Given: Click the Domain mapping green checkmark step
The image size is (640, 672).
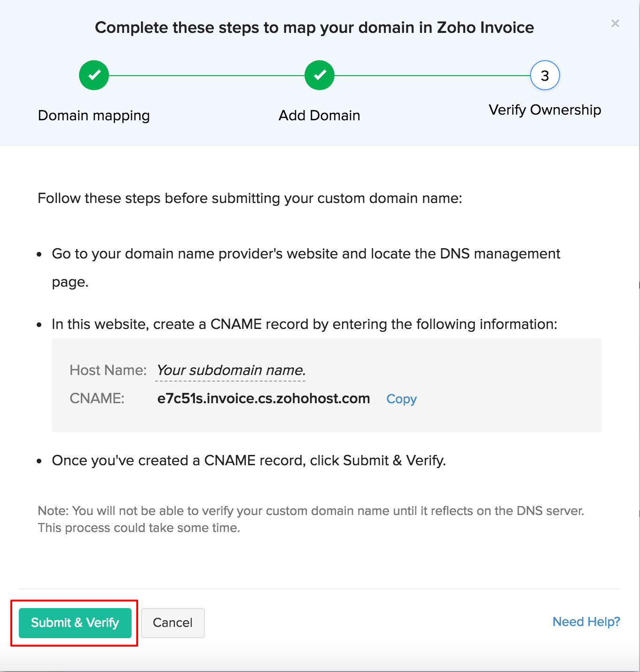Looking at the screenshot, I should (x=94, y=75).
